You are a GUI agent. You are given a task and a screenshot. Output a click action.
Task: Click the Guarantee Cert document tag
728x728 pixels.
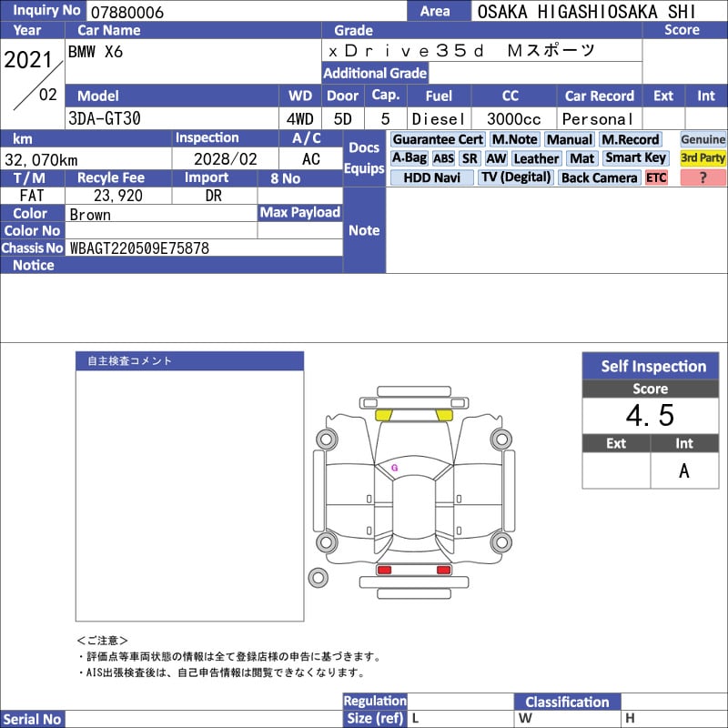[x=438, y=139]
